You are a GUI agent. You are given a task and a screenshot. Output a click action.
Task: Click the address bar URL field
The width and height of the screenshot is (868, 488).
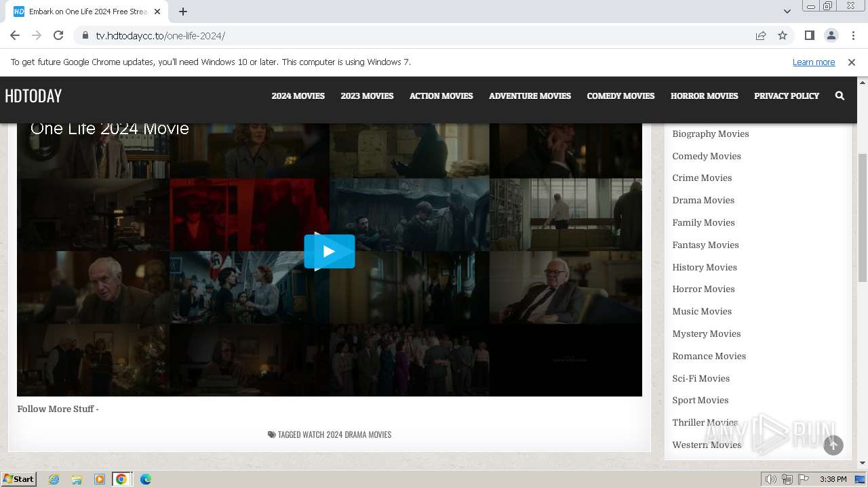(x=420, y=35)
